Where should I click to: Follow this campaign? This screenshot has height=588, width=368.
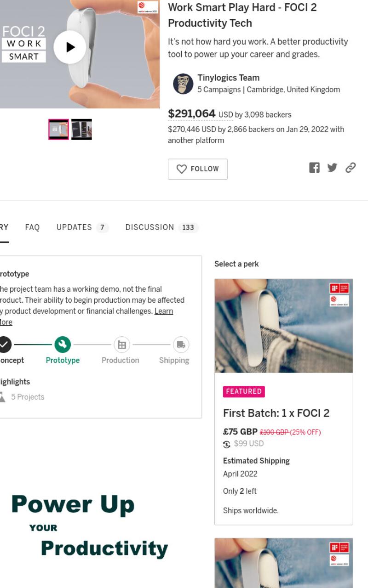click(x=198, y=169)
